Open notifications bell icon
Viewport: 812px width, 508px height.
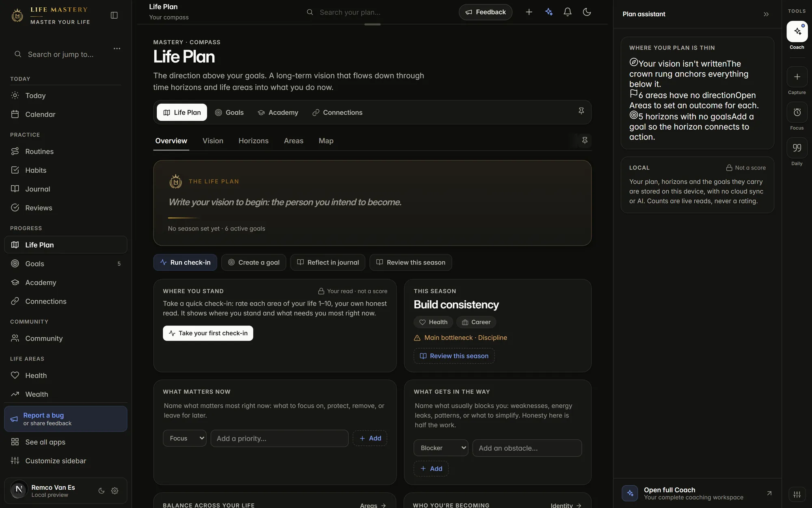pyautogui.click(x=568, y=12)
